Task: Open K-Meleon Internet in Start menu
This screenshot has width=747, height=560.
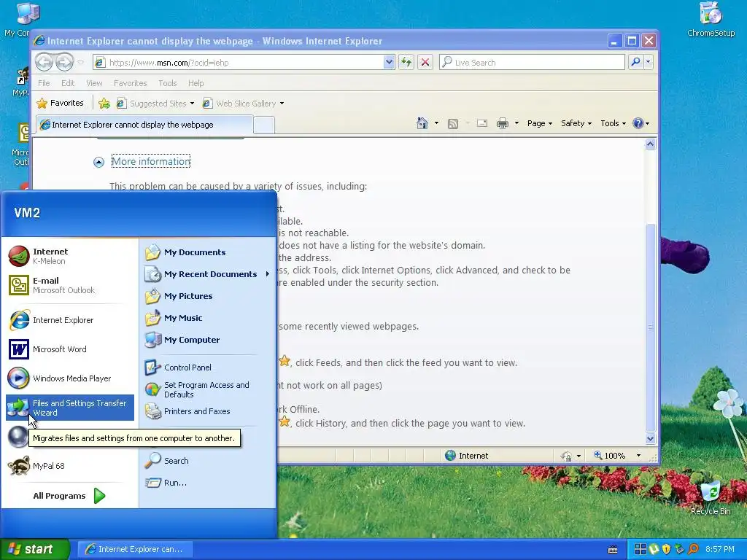Action: tap(69, 256)
